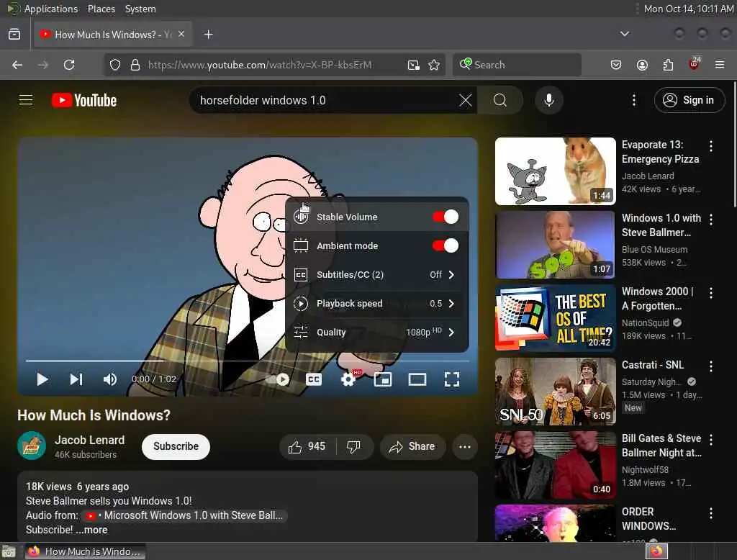This screenshot has height=560, width=737.
Task: Open tracking protection shield icon in address bar
Action: click(x=115, y=65)
